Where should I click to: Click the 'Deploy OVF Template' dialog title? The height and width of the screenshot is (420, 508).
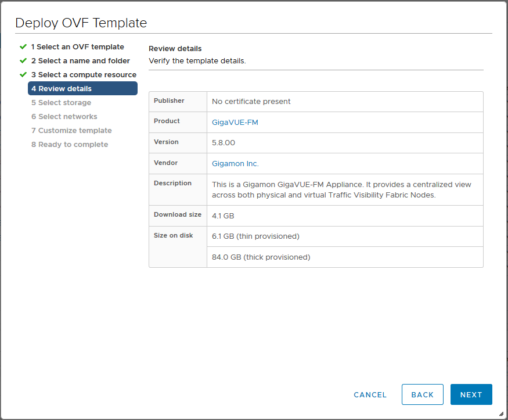point(81,23)
